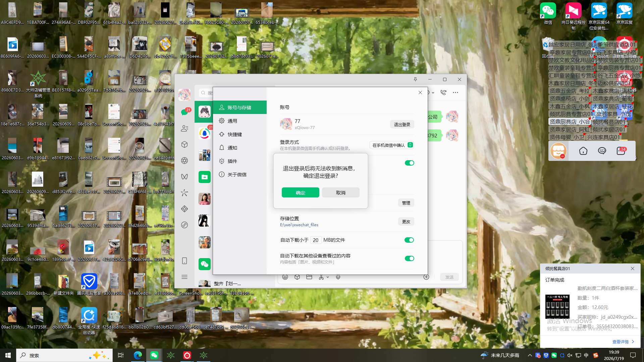Viewport: 644px width, 362px height.
Task: Pin the WeChat window on top
Action: [415, 79]
